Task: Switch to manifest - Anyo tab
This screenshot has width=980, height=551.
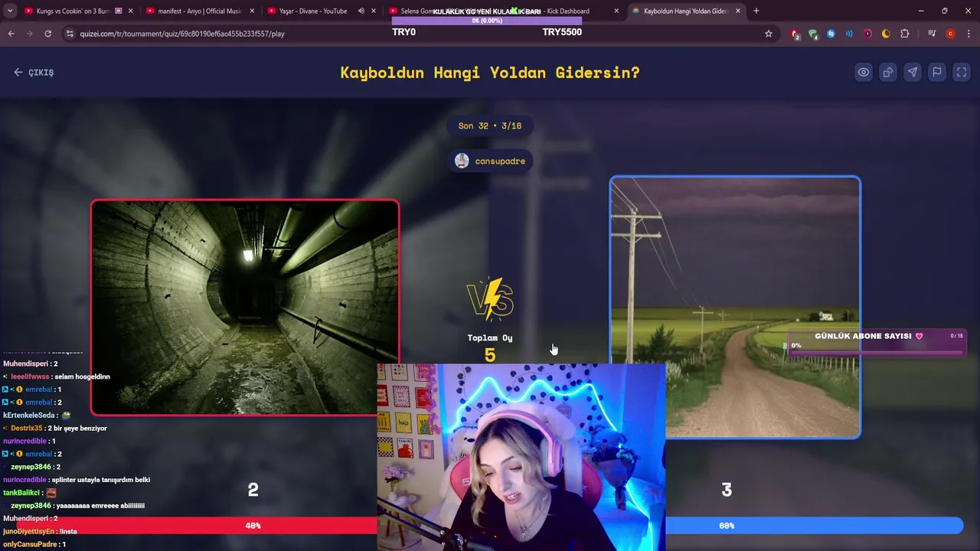Action: (200, 11)
